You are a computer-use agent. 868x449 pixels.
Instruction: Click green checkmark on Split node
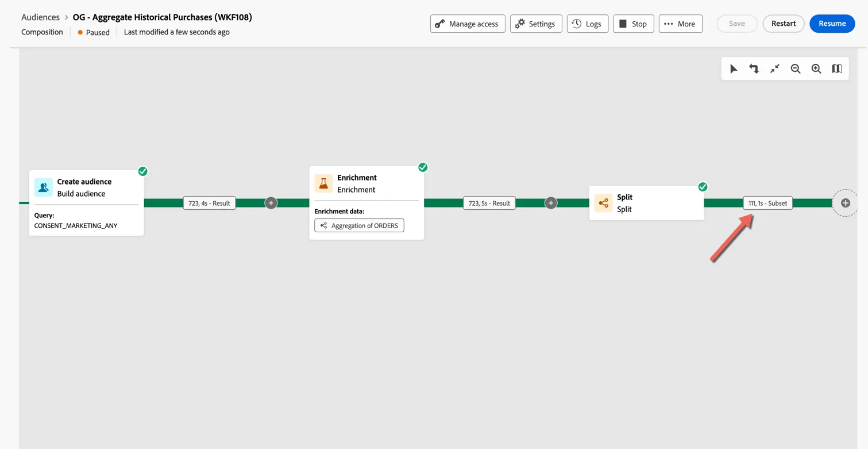(703, 187)
